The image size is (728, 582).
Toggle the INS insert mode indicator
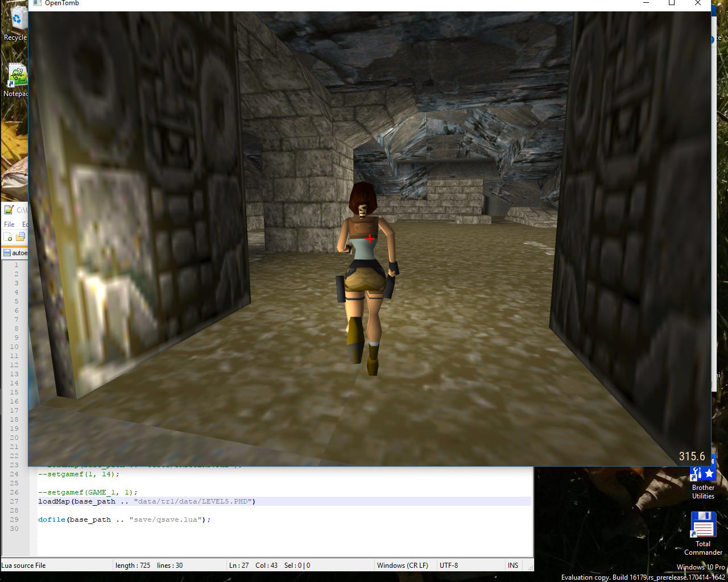(513, 565)
